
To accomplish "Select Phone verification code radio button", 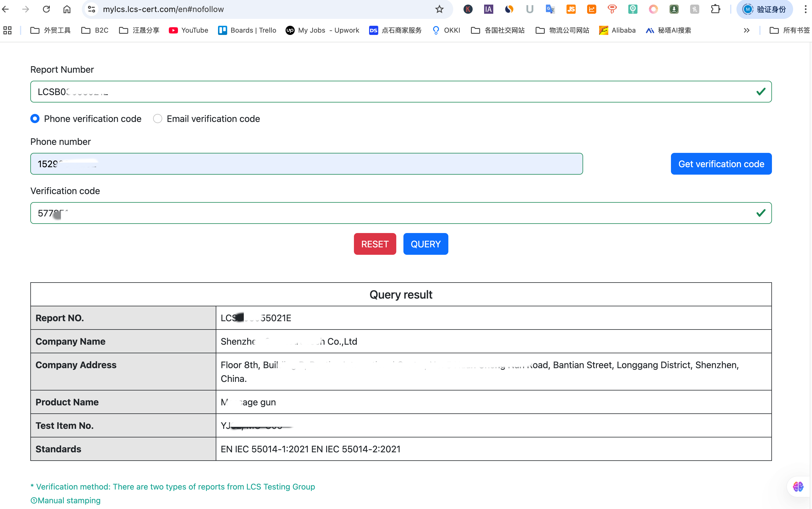I will click(35, 119).
